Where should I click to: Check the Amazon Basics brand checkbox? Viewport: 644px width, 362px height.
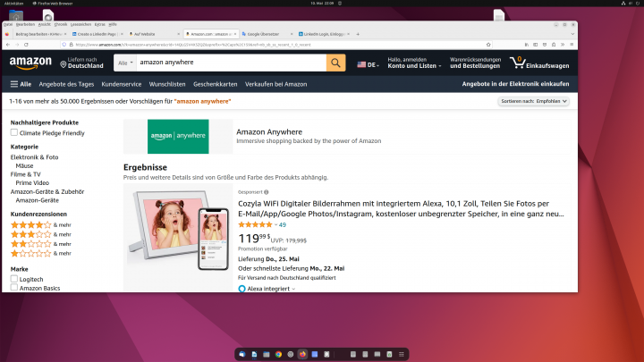click(14, 288)
